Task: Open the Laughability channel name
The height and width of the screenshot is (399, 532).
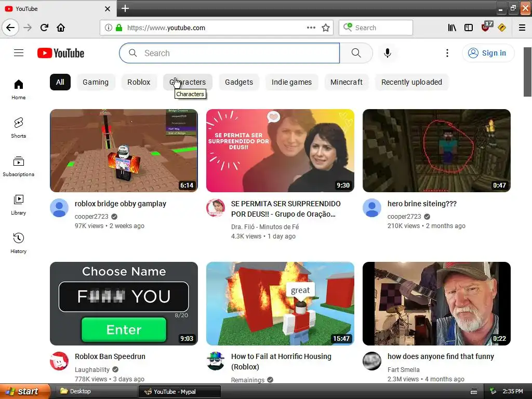Action: pos(92,369)
